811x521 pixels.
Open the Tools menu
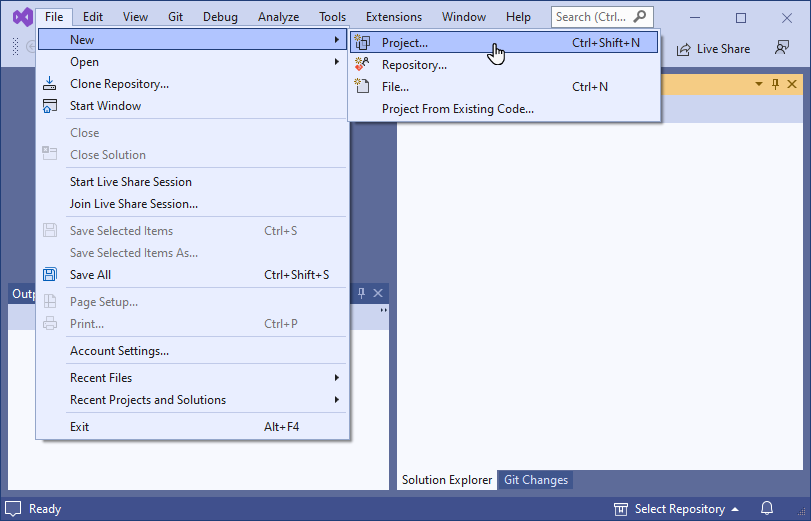pyautogui.click(x=332, y=17)
